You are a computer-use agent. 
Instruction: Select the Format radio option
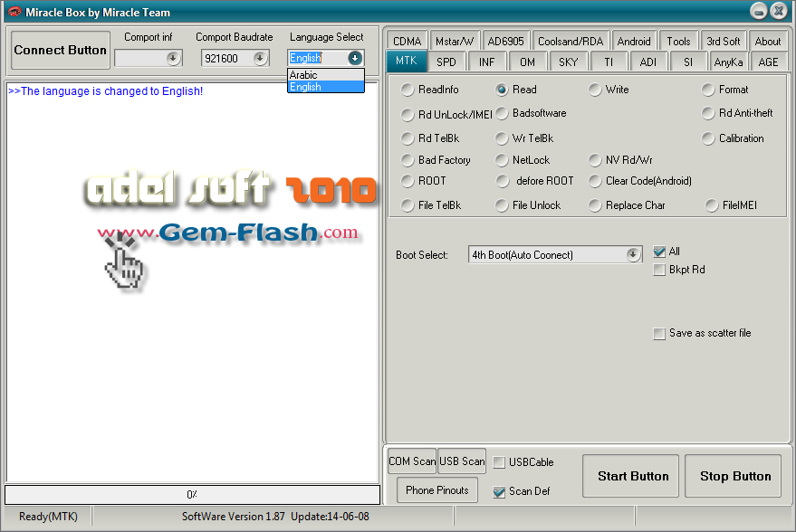point(708,90)
